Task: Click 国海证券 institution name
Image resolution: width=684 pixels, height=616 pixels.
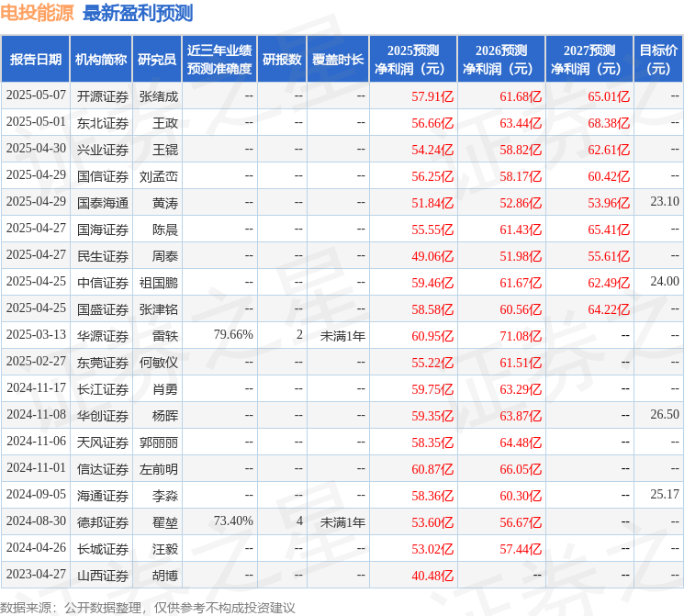Action: point(103,230)
